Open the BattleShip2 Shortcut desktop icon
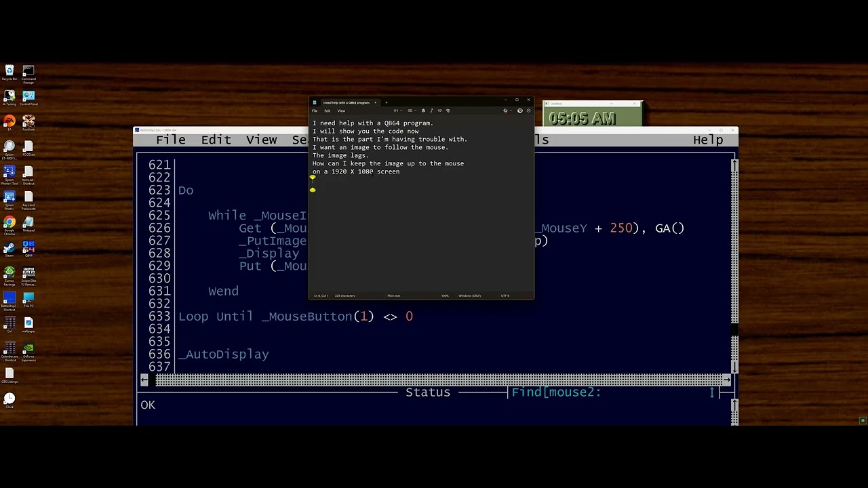This screenshot has height=488, width=868. pos(9,301)
